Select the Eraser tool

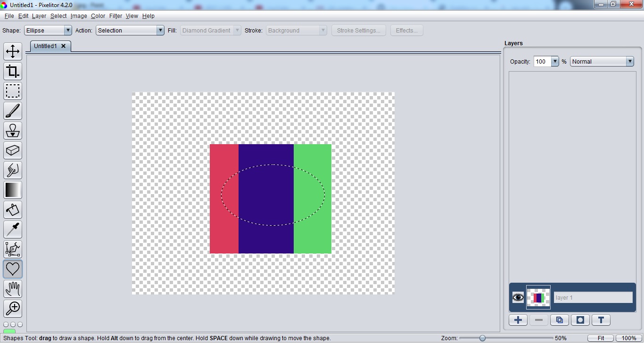[13, 150]
